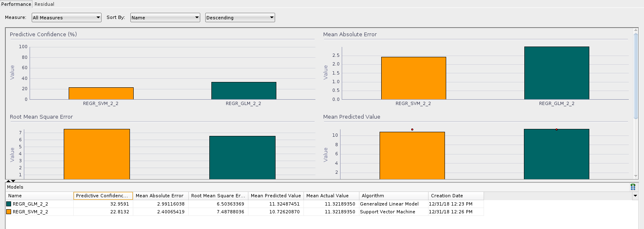The image size is (644, 229).
Task: Click the Root Mean Square Error column header
Action: 218,196
